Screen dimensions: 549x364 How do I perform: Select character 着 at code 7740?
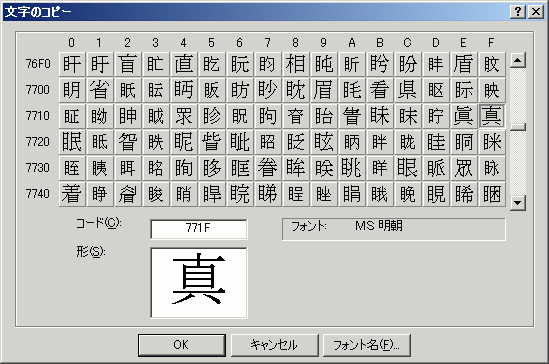pos(72,194)
